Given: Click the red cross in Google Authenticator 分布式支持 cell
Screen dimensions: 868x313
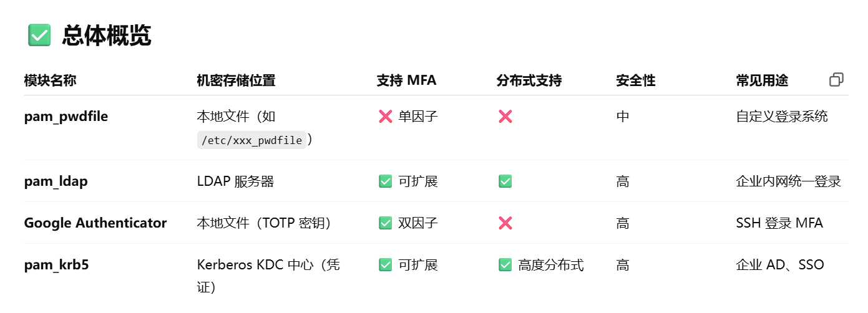Looking at the screenshot, I should [x=505, y=223].
